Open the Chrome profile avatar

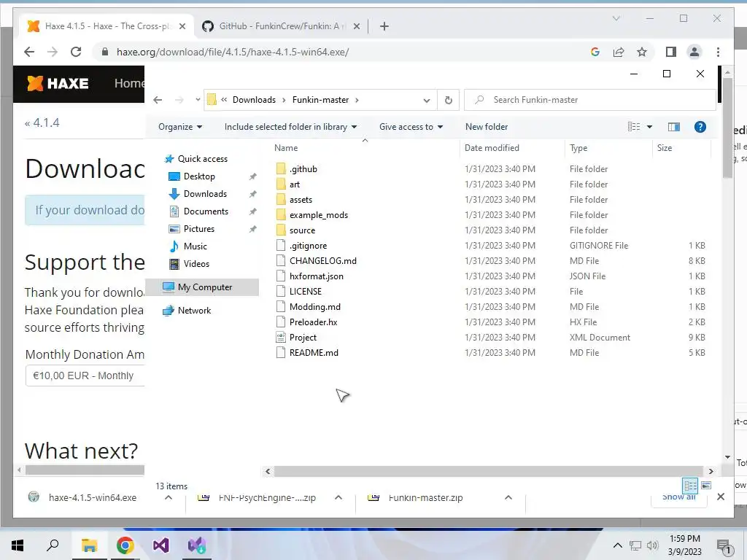[x=694, y=52]
